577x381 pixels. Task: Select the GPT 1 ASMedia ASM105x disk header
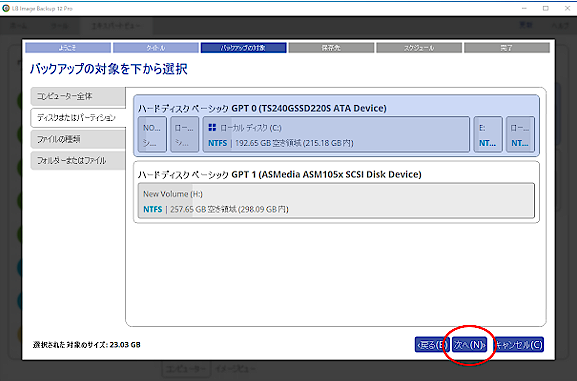[x=280, y=174]
